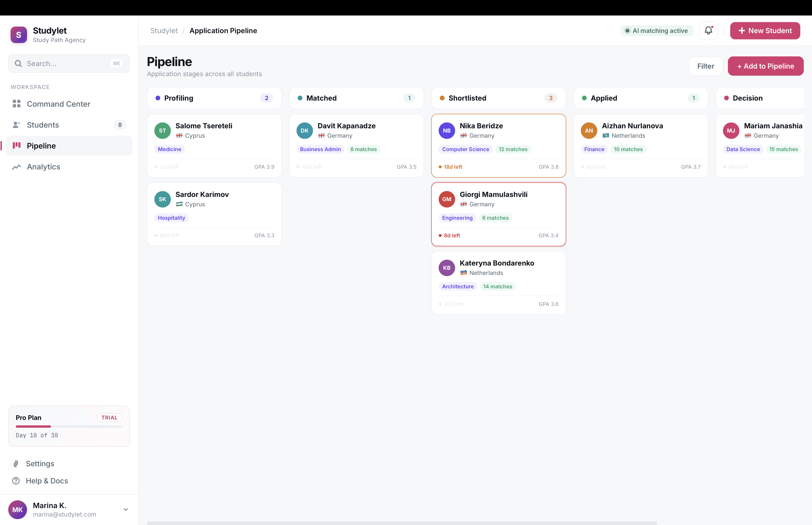
Task: Click the Students people icon
Action: pos(16,125)
